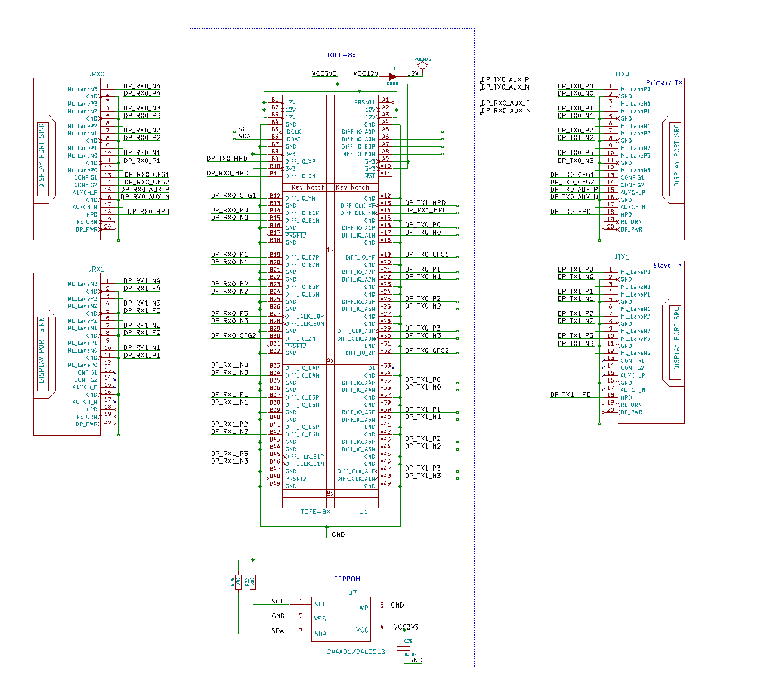Image resolution: width=764 pixels, height=700 pixels.
Task: Click the VCC12V net label
Action: 366,73
